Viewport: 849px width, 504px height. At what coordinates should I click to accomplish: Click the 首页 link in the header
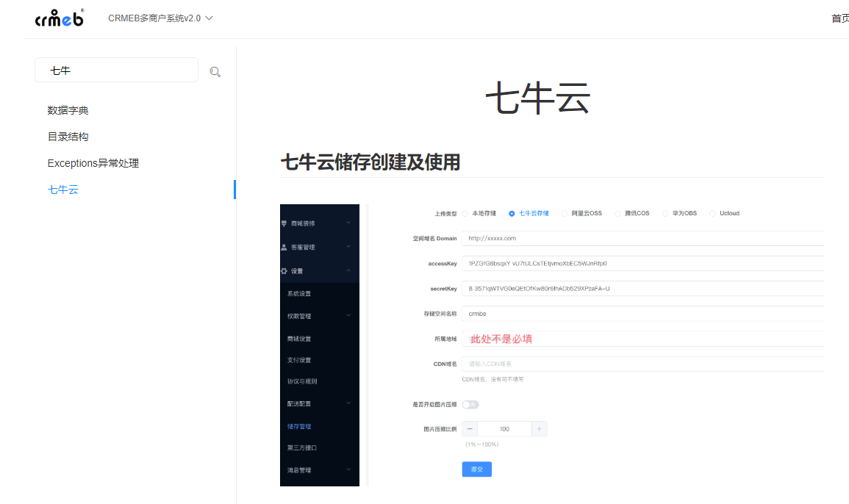[839, 18]
